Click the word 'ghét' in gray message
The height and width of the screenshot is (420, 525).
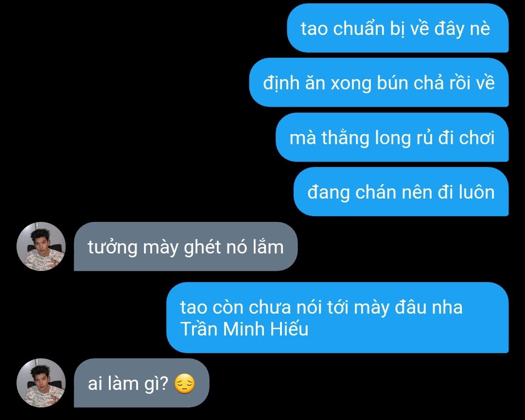coord(203,248)
